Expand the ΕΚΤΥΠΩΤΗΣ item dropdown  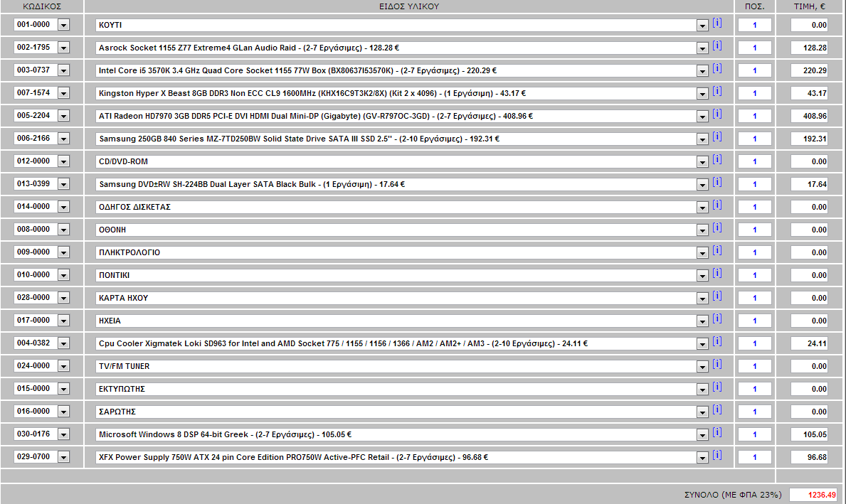coord(702,389)
